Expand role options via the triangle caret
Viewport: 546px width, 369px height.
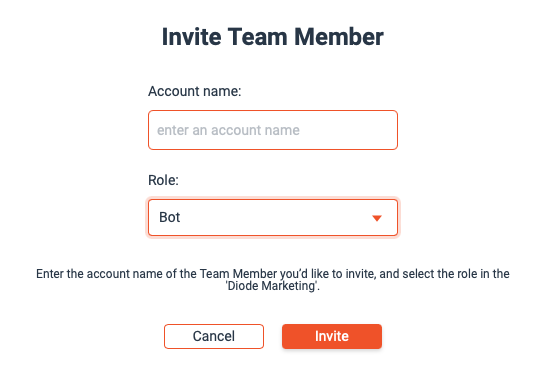pyautogui.click(x=377, y=218)
